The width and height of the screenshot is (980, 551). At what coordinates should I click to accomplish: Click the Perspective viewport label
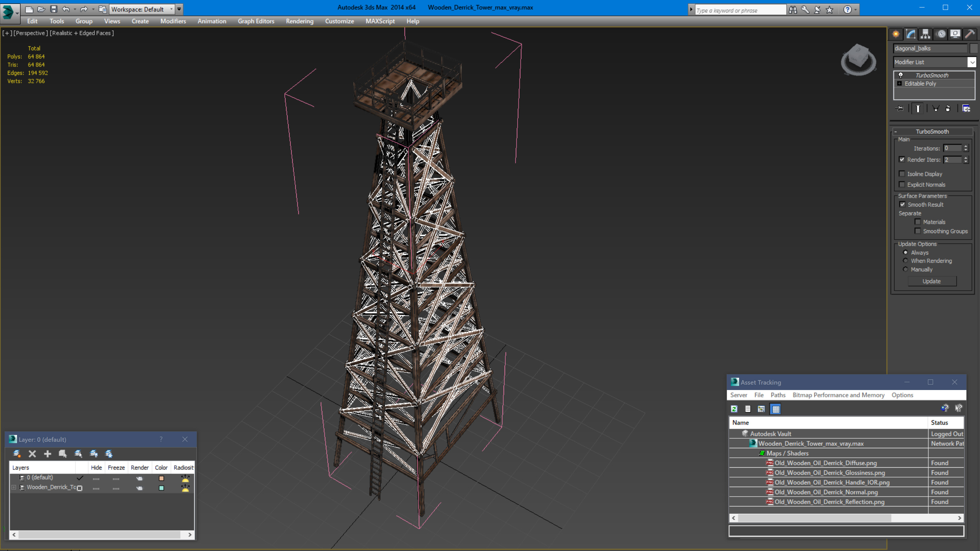click(30, 33)
